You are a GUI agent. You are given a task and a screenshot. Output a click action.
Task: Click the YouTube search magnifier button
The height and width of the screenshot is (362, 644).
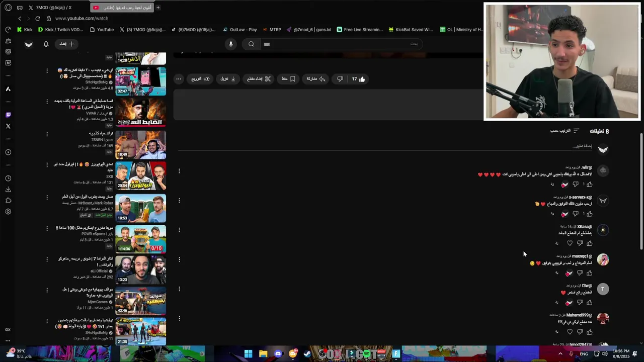pyautogui.click(x=251, y=44)
